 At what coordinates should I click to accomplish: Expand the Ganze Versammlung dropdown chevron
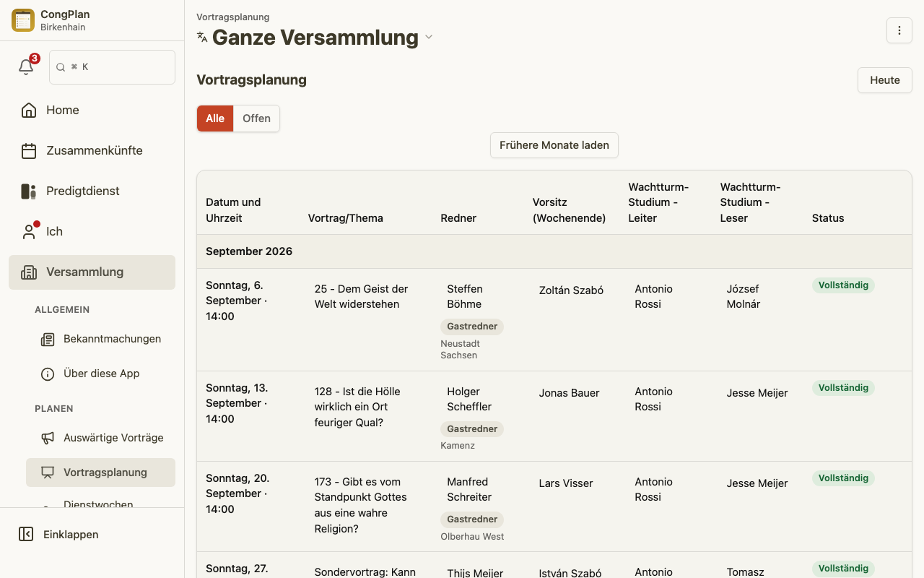coord(429,38)
